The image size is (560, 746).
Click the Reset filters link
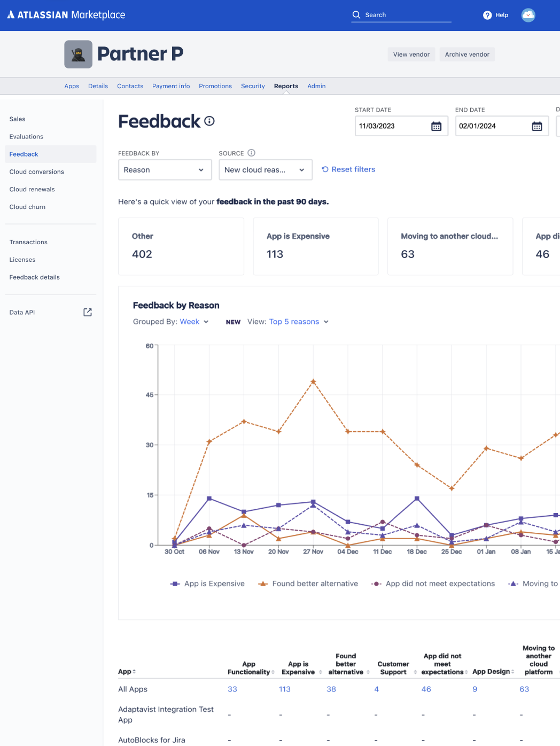(348, 169)
